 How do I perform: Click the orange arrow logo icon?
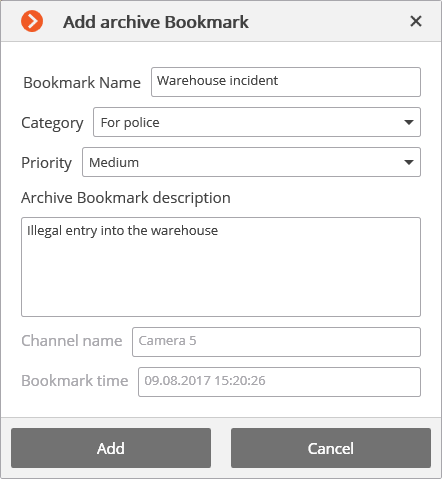point(32,21)
